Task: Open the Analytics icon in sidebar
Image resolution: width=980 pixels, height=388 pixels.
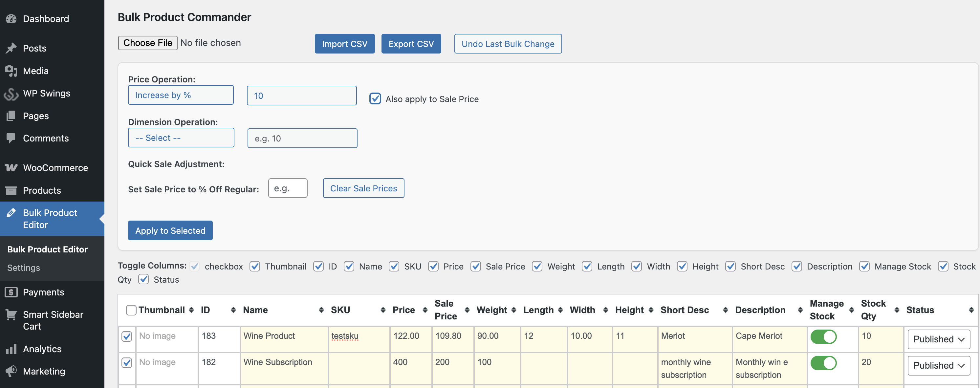Action: 11,348
